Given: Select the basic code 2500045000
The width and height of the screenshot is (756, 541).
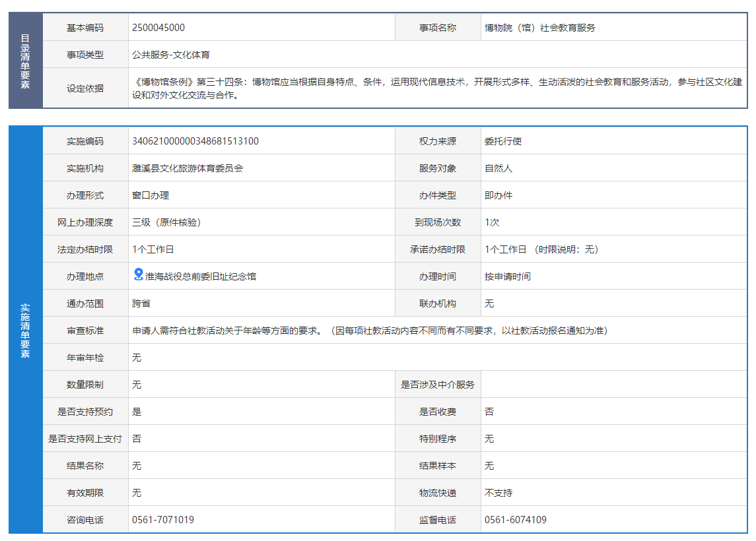Looking at the screenshot, I should 158,28.
